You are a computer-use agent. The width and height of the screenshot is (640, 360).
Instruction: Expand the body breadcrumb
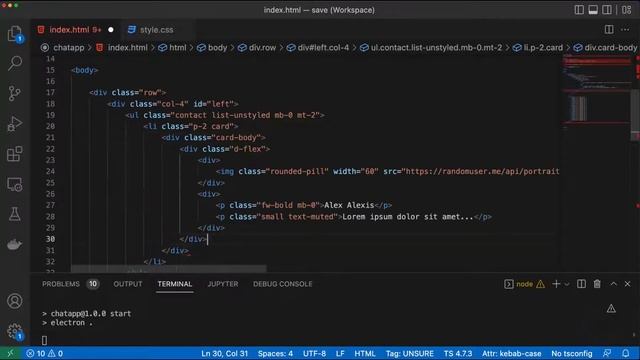[217, 48]
